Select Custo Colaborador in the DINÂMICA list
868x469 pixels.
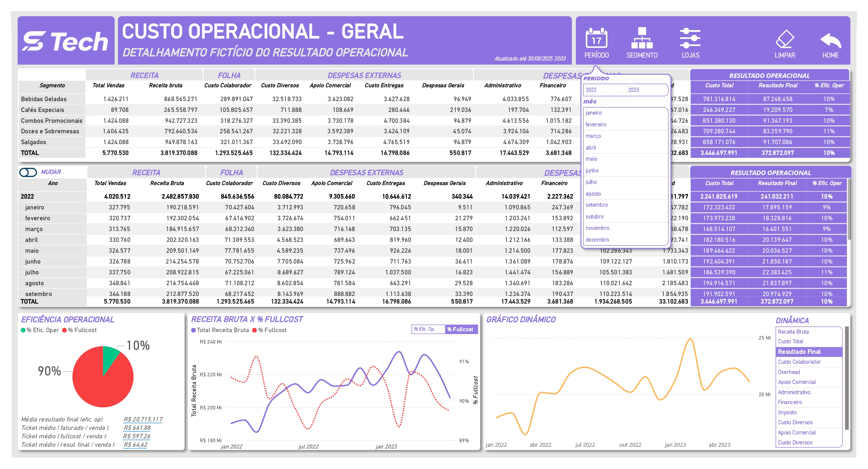click(x=799, y=362)
